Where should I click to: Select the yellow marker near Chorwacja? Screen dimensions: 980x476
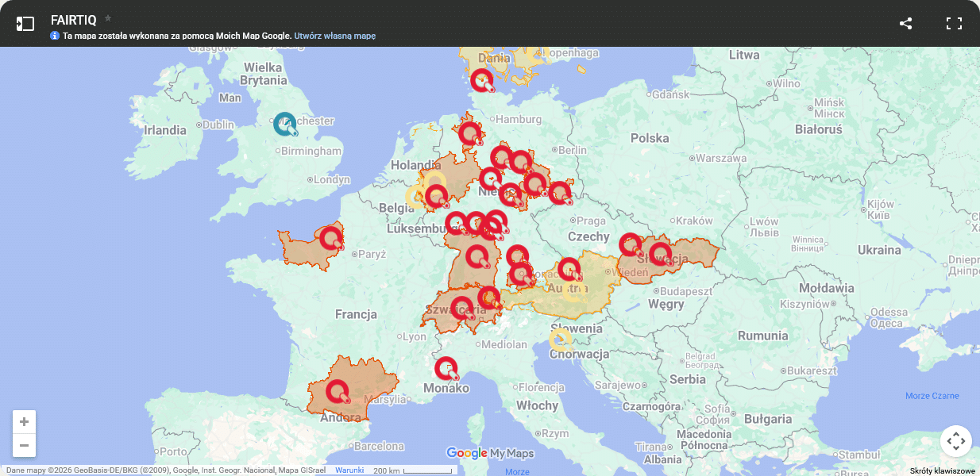click(x=560, y=340)
